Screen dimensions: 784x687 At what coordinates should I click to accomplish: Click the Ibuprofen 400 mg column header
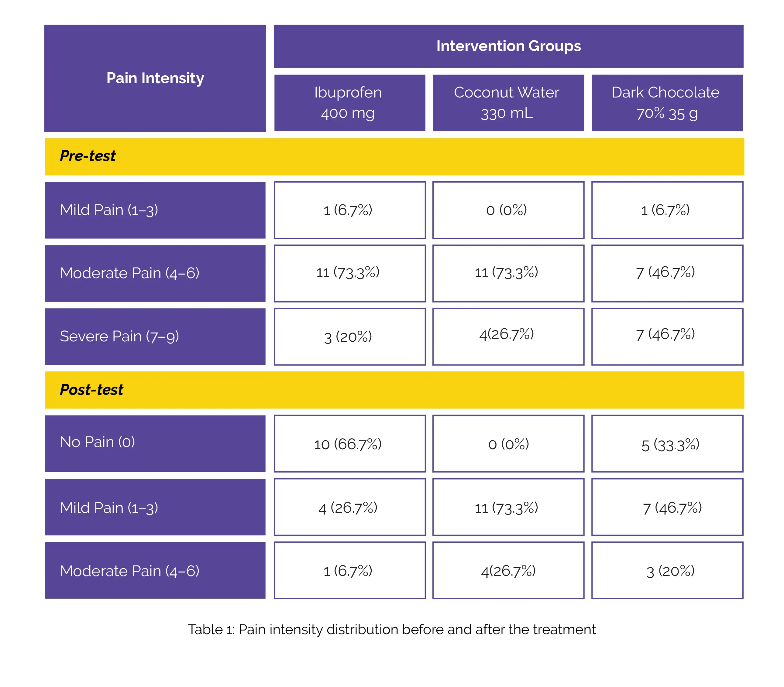pyautogui.click(x=349, y=103)
